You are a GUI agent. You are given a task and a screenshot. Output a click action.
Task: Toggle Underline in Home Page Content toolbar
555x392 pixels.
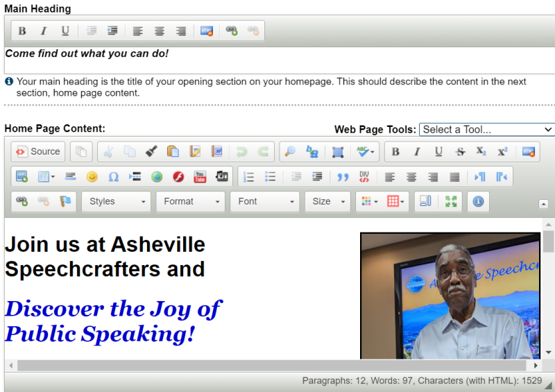coord(438,151)
